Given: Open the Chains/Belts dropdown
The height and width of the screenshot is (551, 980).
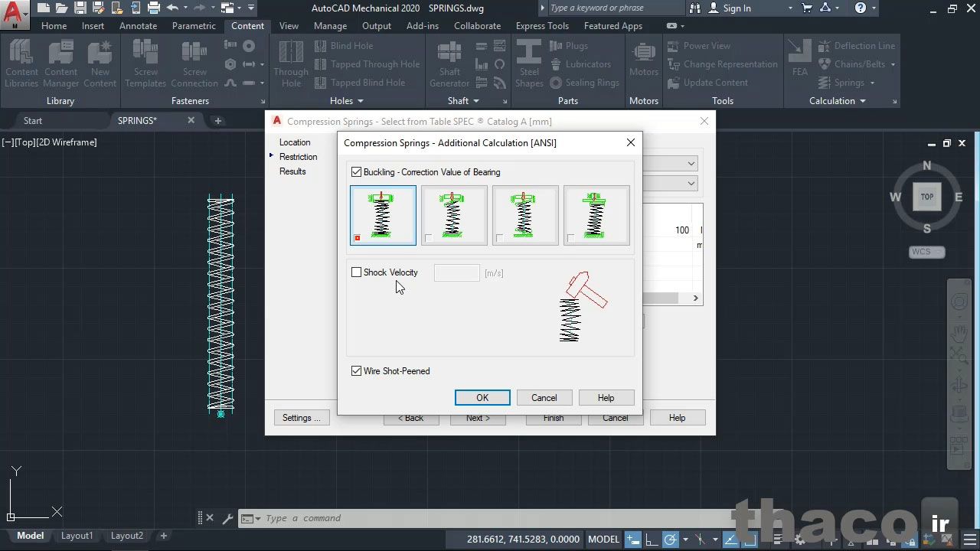Looking at the screenshot, I should tap(893, 64).
